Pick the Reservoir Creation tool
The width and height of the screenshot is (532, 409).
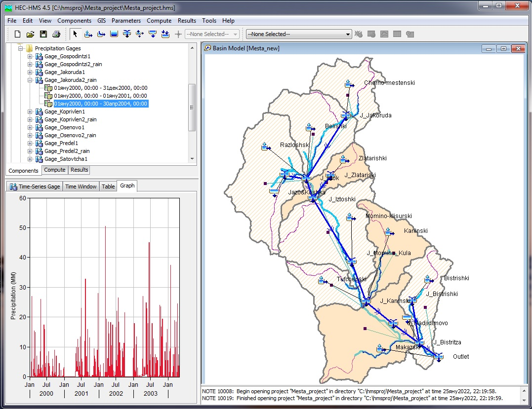click(114, 34)
